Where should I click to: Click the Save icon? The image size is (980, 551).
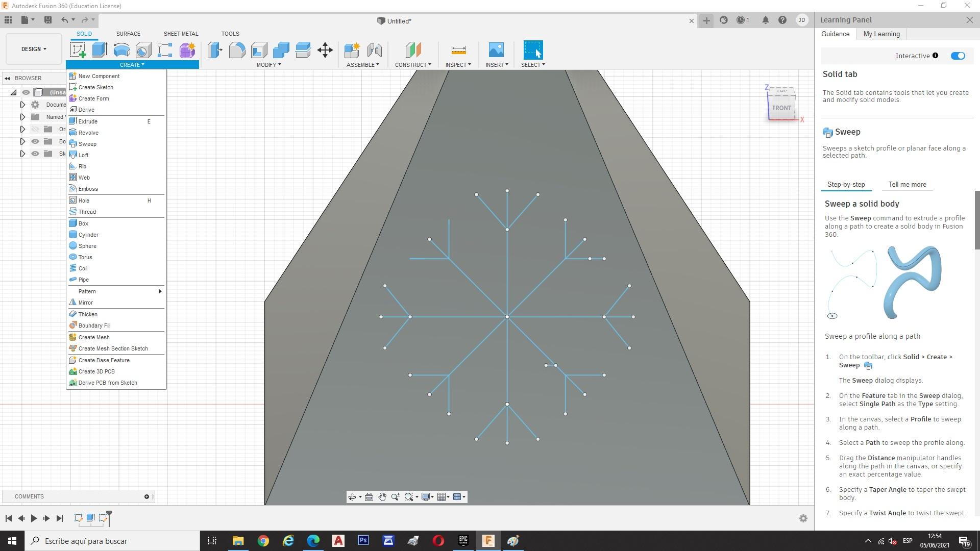(48, 20)
